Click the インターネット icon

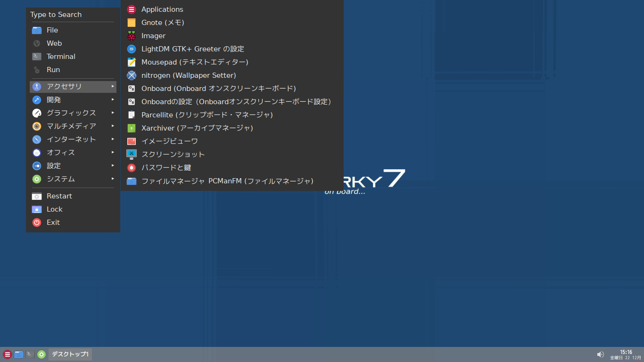pos(37,140)
